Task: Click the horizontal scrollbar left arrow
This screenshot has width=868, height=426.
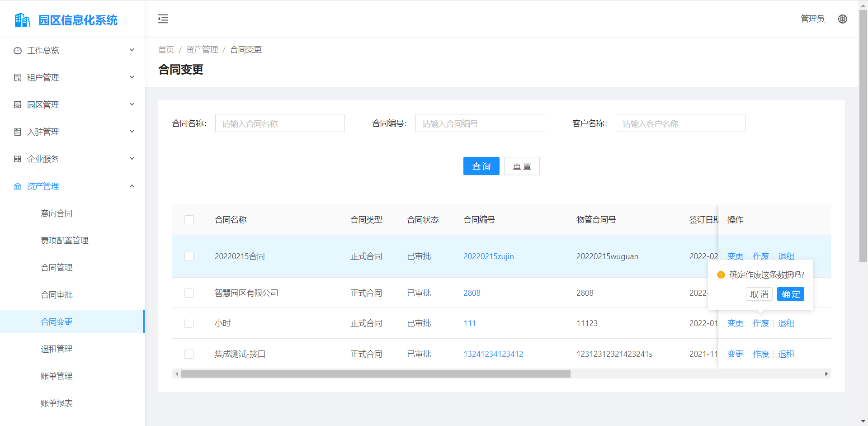Action: [x=177, y=374]
